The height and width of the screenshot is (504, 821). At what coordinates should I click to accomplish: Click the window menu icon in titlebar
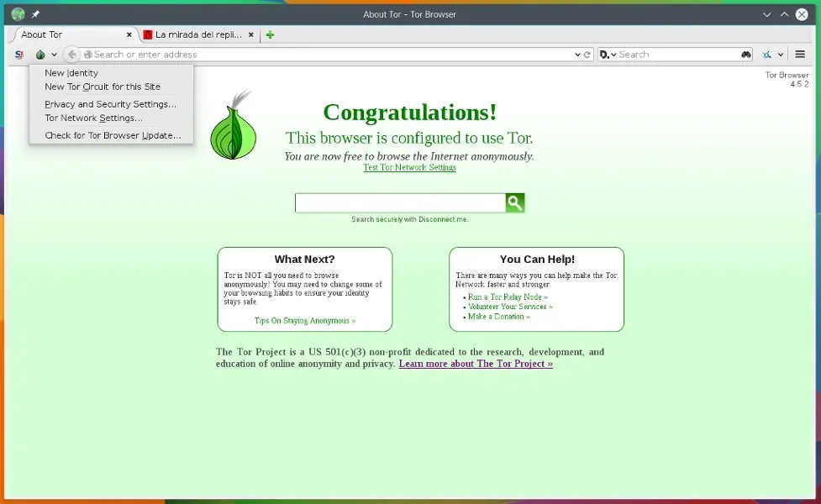[18, 14]
